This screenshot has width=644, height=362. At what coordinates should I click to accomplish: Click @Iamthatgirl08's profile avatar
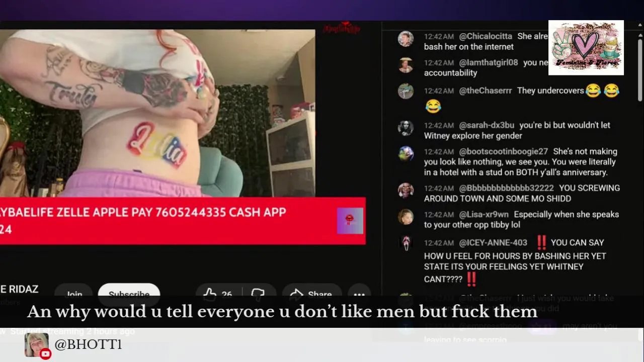click(x=406, y=65)
